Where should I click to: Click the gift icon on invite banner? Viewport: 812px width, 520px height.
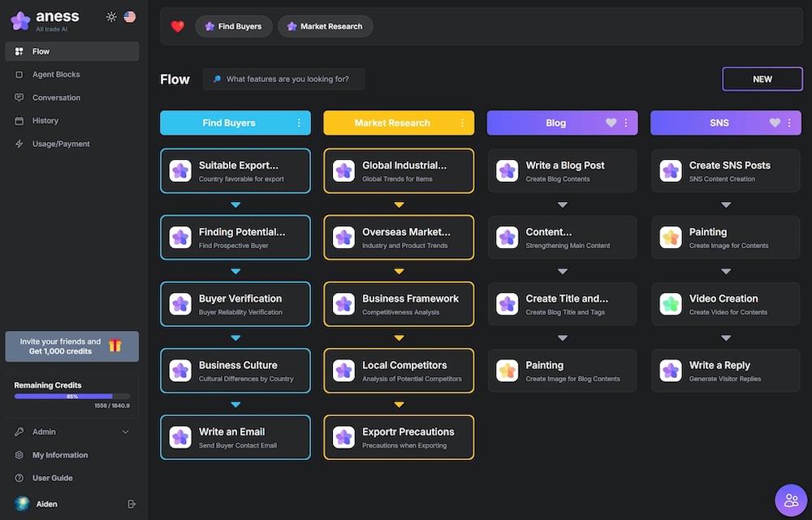tap(115, 346)
